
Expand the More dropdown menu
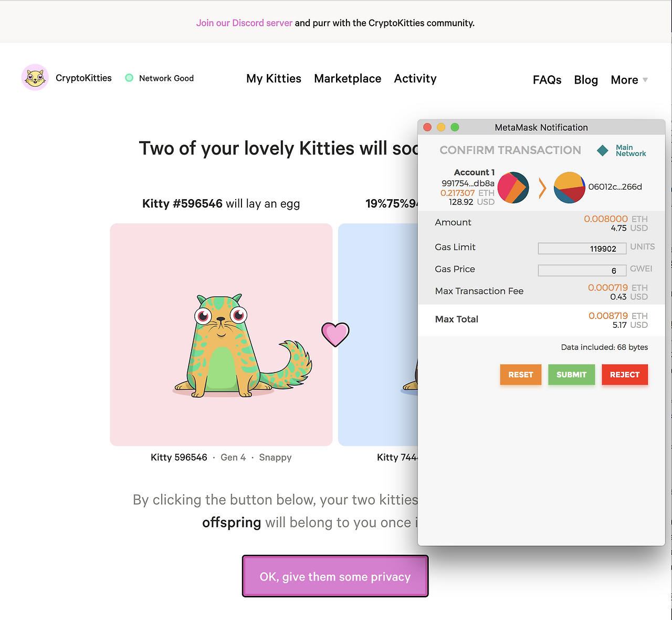(x=629, y=80)
